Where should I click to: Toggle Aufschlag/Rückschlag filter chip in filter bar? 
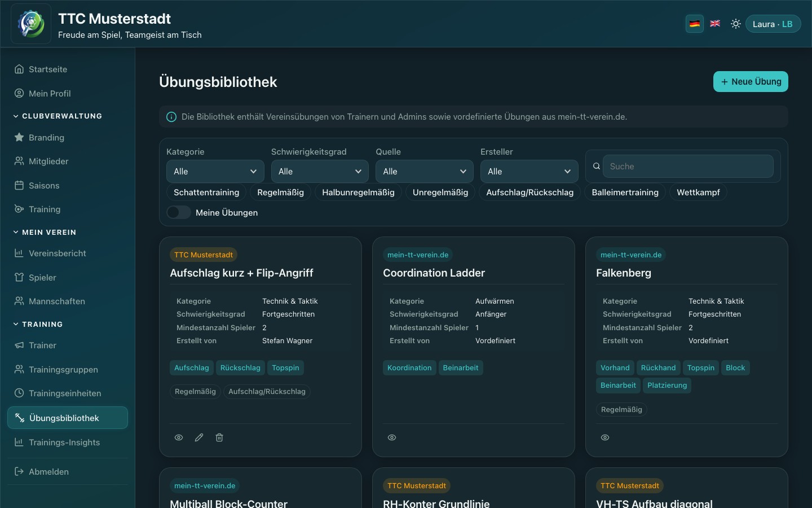(530, 192)
